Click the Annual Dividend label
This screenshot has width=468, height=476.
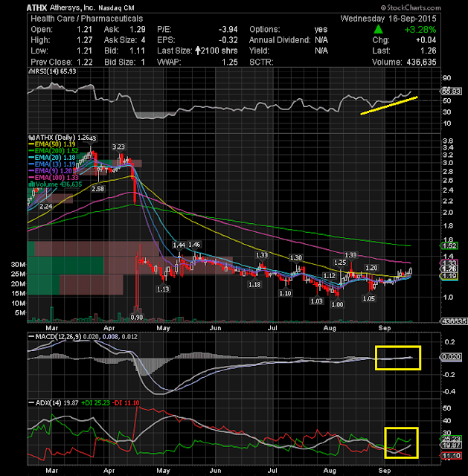click(280, 40)
